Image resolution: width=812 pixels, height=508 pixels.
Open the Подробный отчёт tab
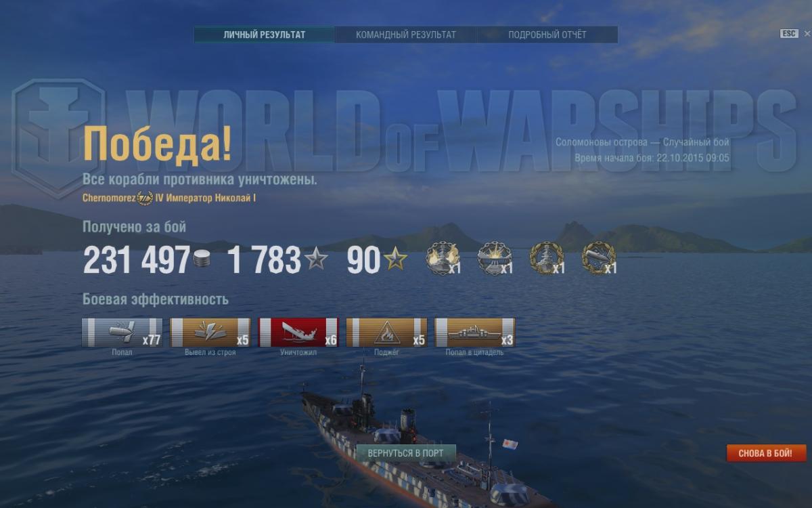click(x=547, y=35)
